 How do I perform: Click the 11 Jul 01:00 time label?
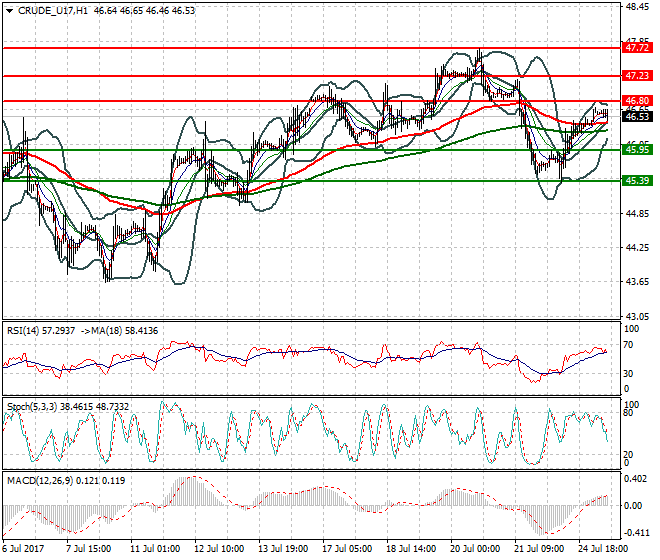click(155, 549)
